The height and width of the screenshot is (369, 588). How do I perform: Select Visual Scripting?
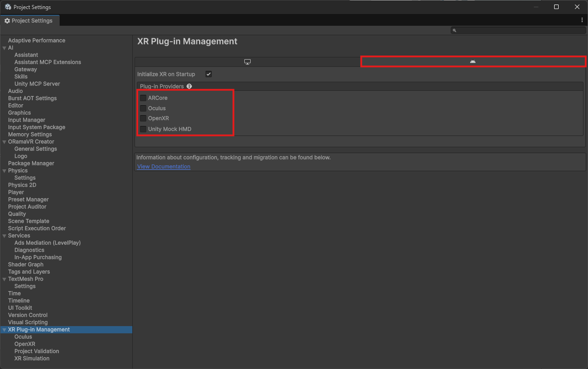click(x=28, y=322)
